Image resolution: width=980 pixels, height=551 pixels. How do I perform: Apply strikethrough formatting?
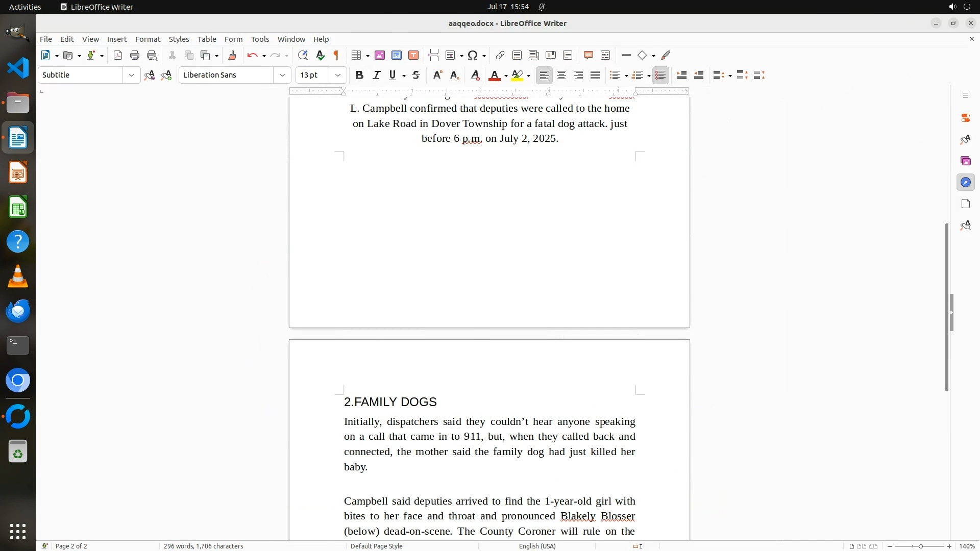point(416,76)
